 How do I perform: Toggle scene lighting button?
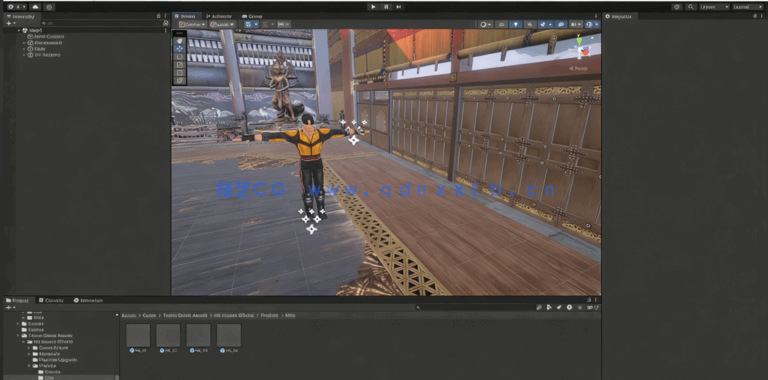click(x=516, y=24)
